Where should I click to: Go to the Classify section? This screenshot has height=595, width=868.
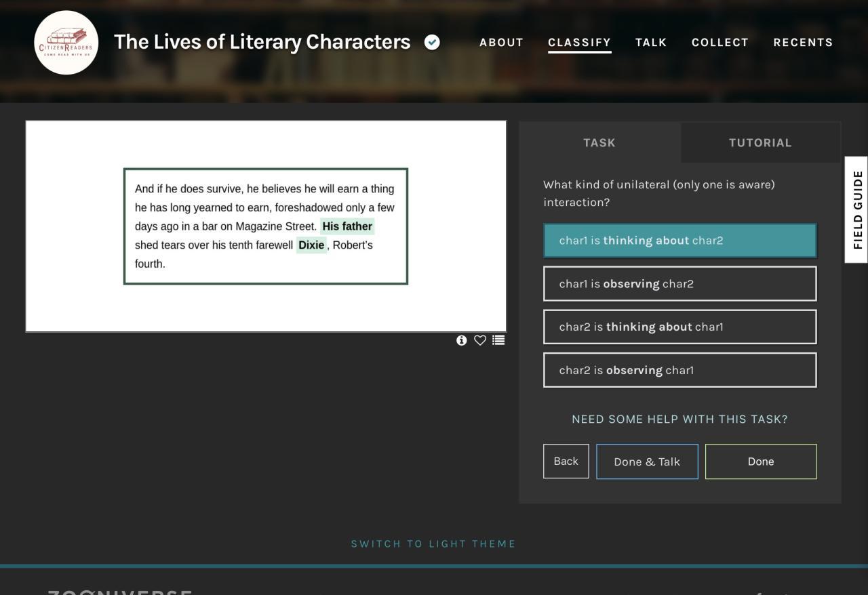pos(580,42)
